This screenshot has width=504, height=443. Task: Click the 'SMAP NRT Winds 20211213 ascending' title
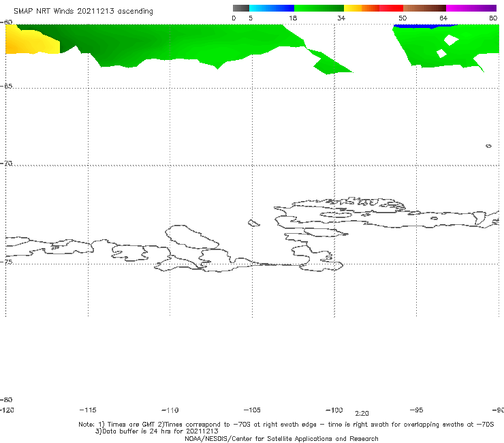point(83,12)
